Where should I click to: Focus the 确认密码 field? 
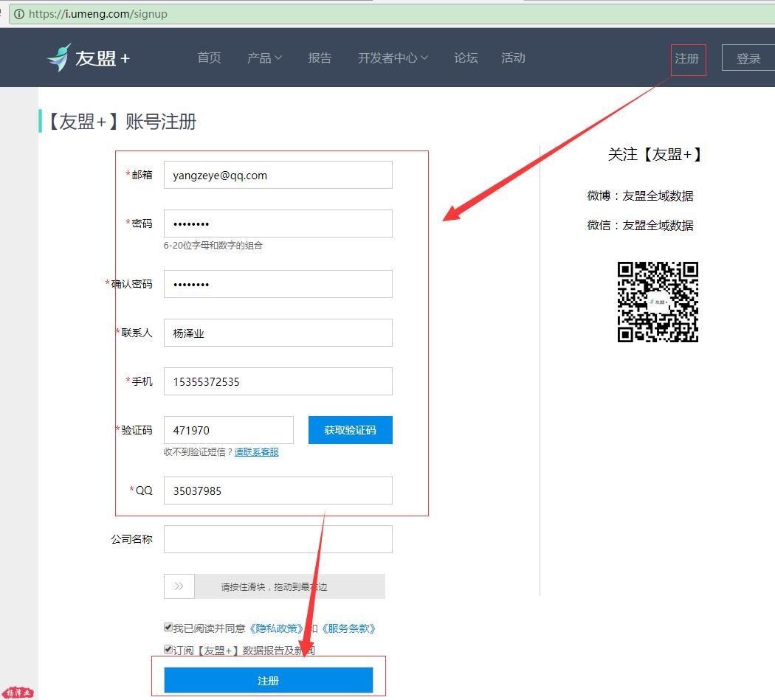278,284
